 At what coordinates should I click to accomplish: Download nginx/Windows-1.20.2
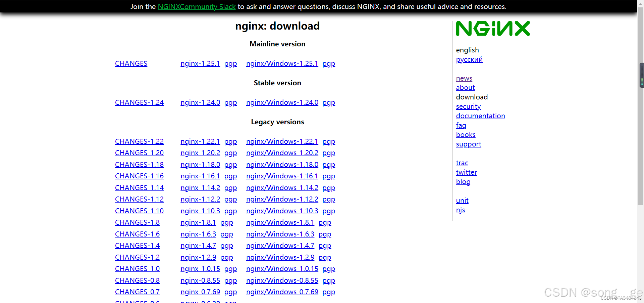[282, 153]
